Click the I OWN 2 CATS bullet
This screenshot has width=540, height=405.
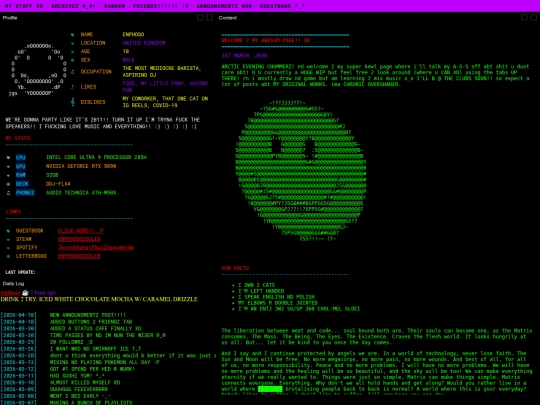click(x=257, y=285)
